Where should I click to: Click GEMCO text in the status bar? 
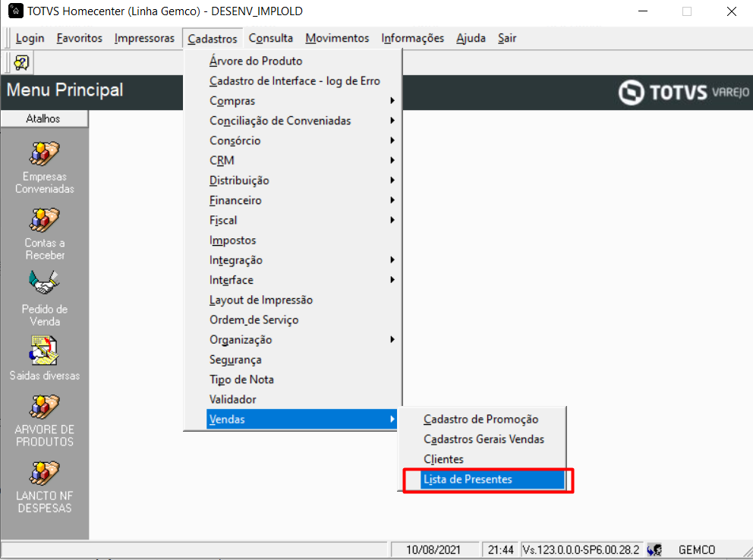click(697, 550)
